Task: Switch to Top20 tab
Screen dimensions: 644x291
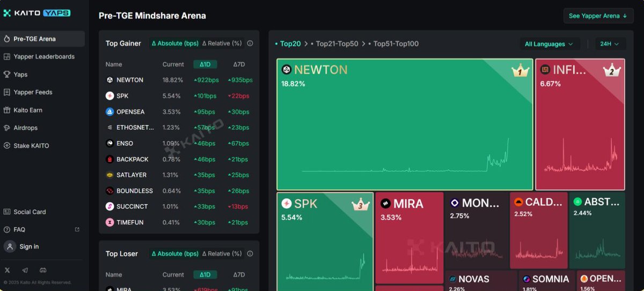Action: [289, 43]
